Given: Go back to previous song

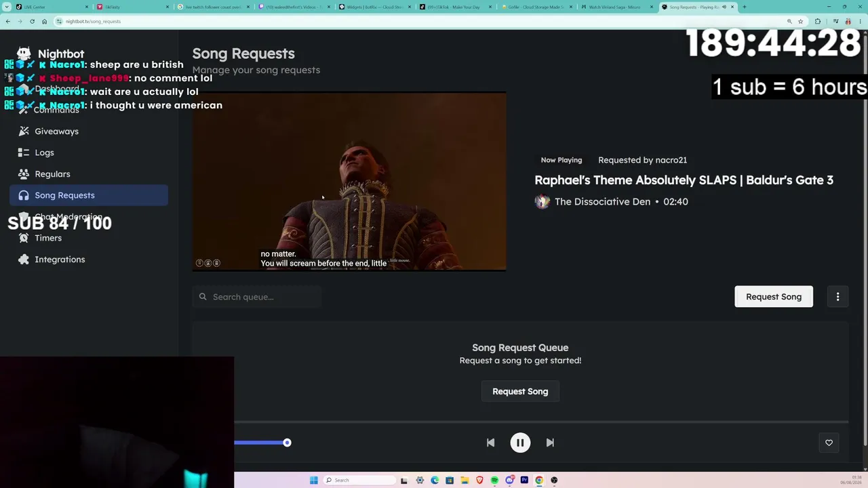Looking at the screenshot, I should coord(490,443).
